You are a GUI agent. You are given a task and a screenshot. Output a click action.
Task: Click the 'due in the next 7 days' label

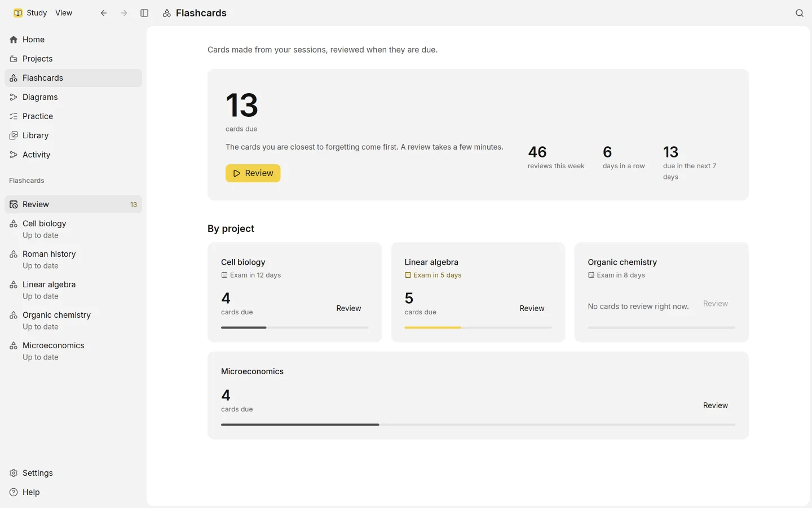[x=690, y=171]
